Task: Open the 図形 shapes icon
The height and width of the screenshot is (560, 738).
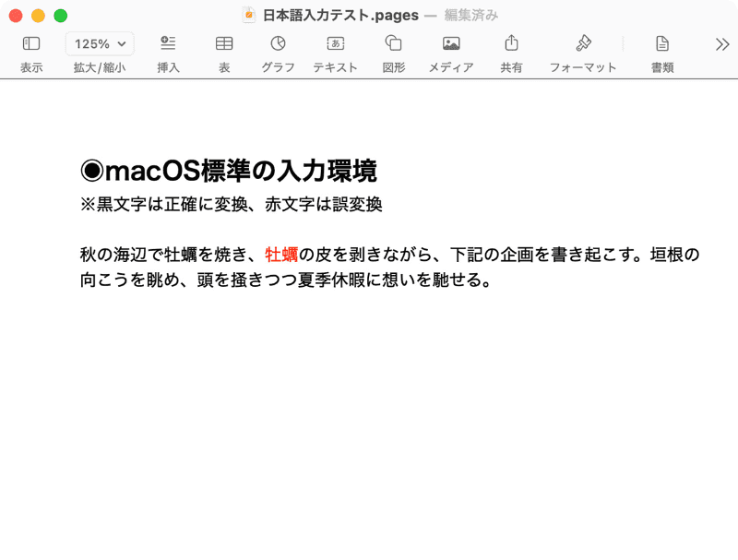Action: click(x=394, y=42)
